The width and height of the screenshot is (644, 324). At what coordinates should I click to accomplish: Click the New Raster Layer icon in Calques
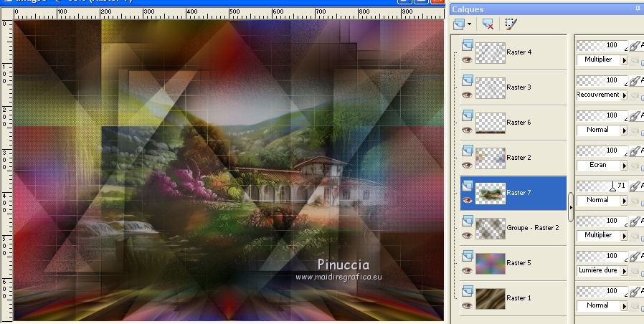[x=459, y=24]
